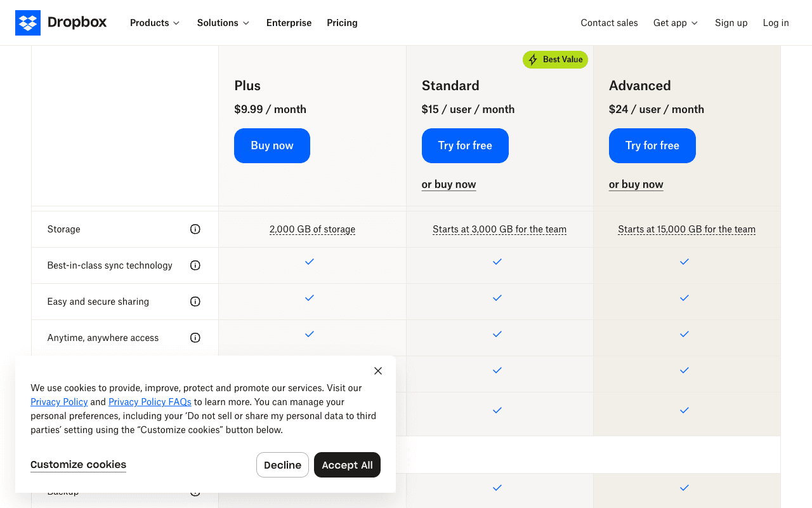Click the Standard plan heading
The image size is (812, 508).
(x=450, y=86)
